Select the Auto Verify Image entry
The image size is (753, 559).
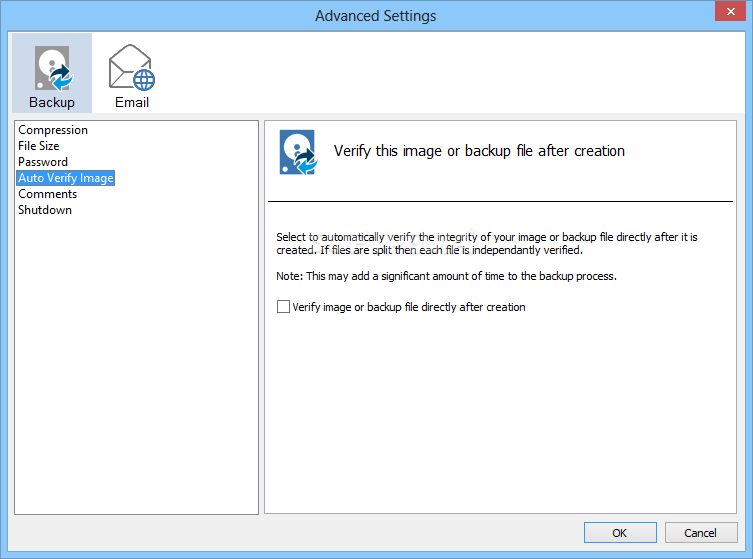pyautogui.click(x=66, y=178)
